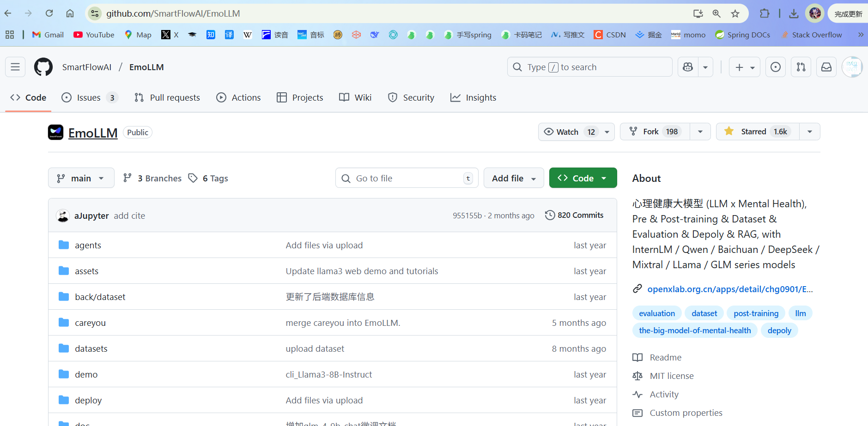Click the browser back arrow
Image resolution: width=868 pixels, height=426 pixels.
coord(8,13)
